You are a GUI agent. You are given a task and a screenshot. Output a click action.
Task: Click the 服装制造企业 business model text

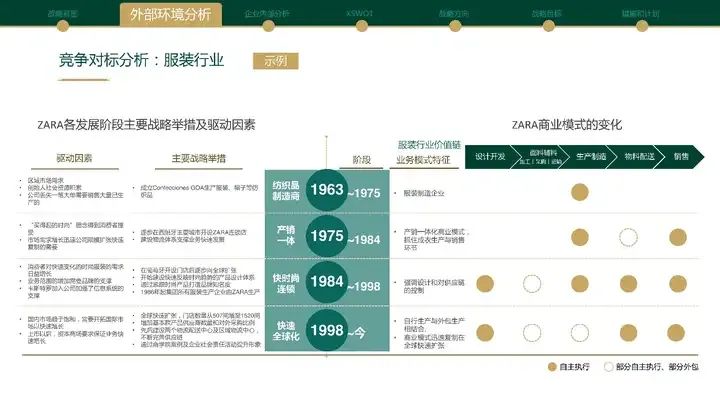click(424, 193)
